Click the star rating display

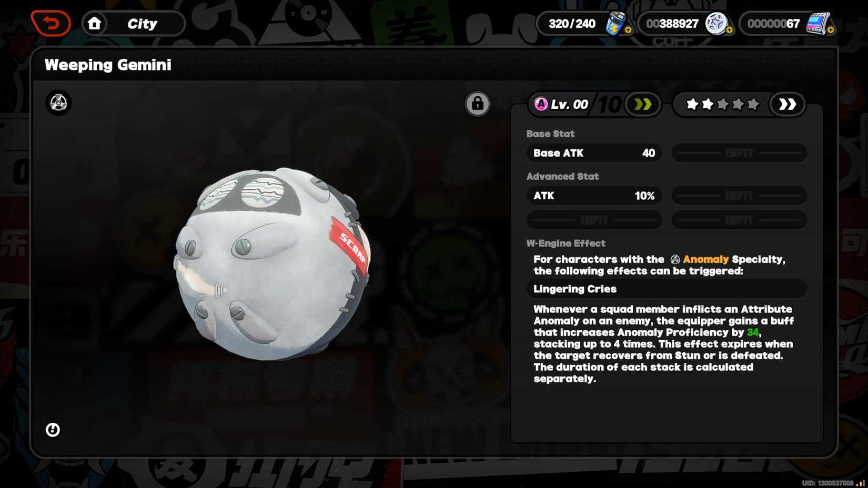click(723, 104)
